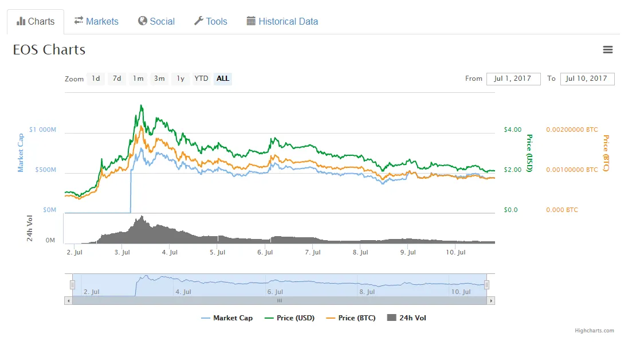This screenshot has height=345, width=644.
Task: Grab the navigator right range handle
Action: pyautogui.click(x=486, y=285)
